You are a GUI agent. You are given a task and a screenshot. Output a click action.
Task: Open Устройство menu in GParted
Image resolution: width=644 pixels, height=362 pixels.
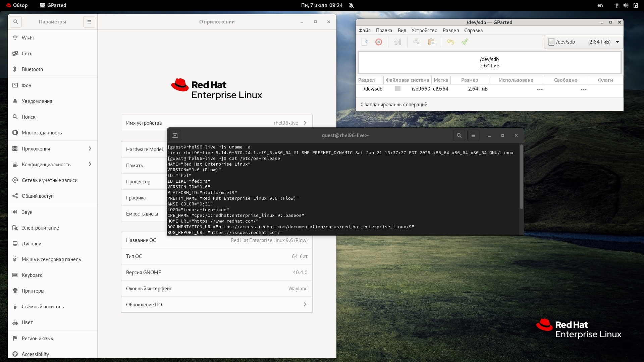pos(424,31)
